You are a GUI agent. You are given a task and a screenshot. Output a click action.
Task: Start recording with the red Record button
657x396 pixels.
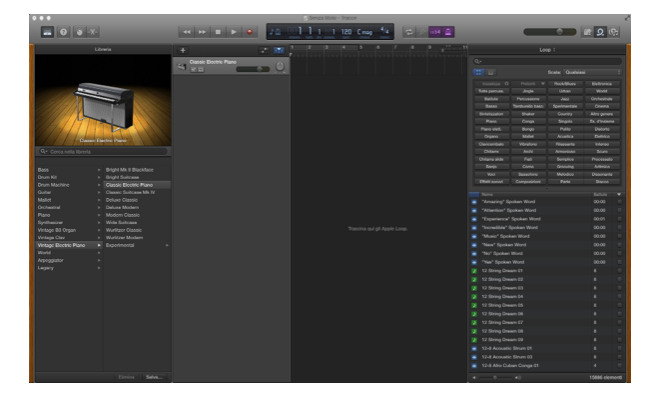[x=250, y=32]
